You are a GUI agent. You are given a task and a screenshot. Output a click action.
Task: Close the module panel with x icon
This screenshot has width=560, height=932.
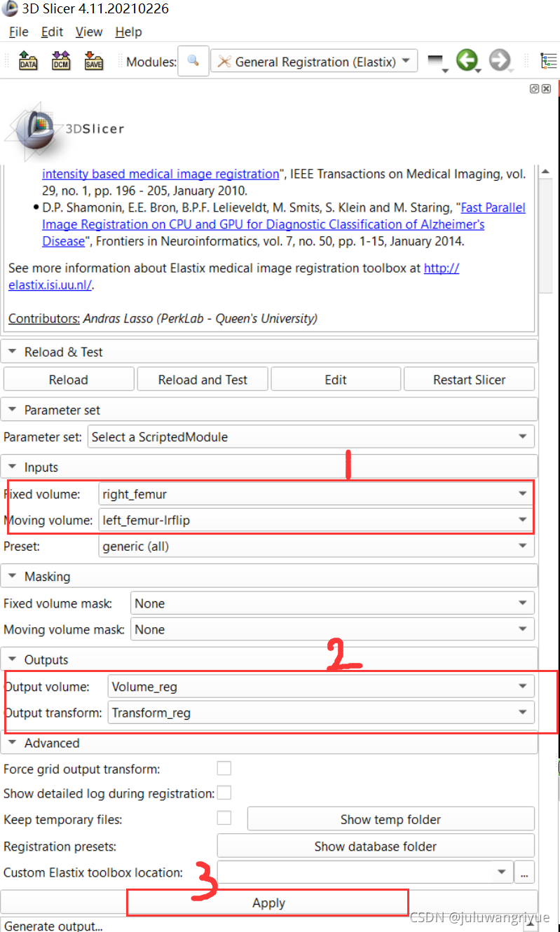pos(547,89)
